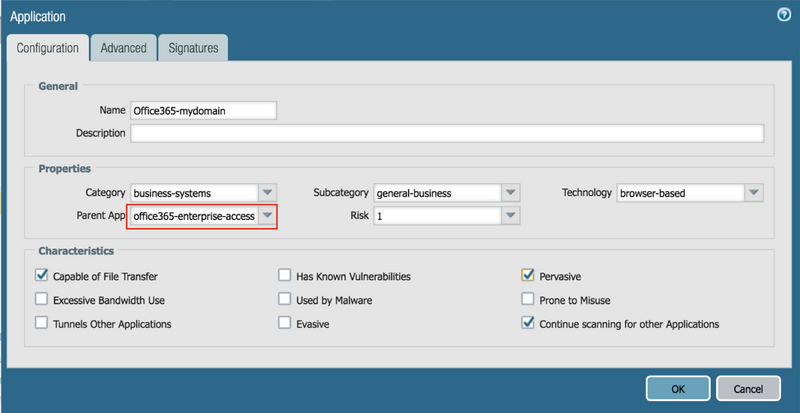
Task: Click the OK button
Action: (x=677, y=388)
